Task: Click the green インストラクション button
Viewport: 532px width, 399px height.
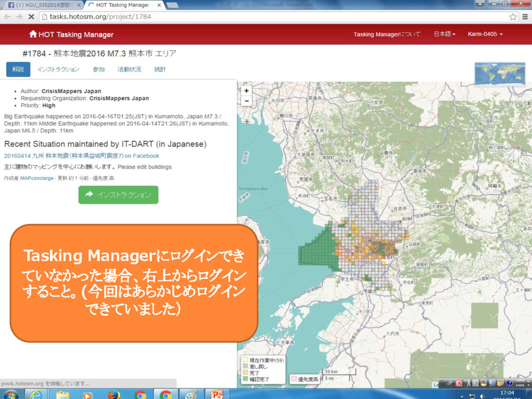Action: click(x=118, y=195)
